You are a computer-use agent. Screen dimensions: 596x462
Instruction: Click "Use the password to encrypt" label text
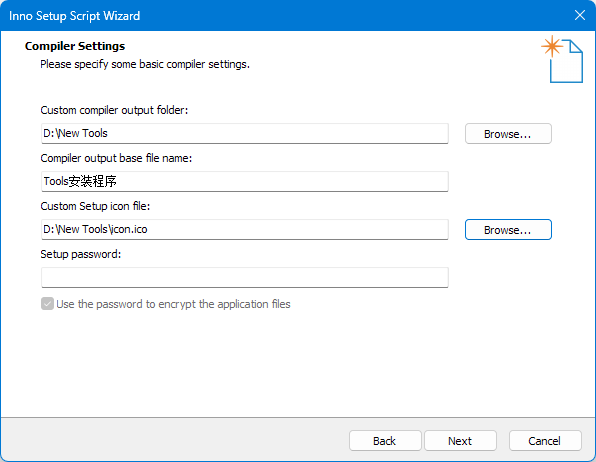126,304
